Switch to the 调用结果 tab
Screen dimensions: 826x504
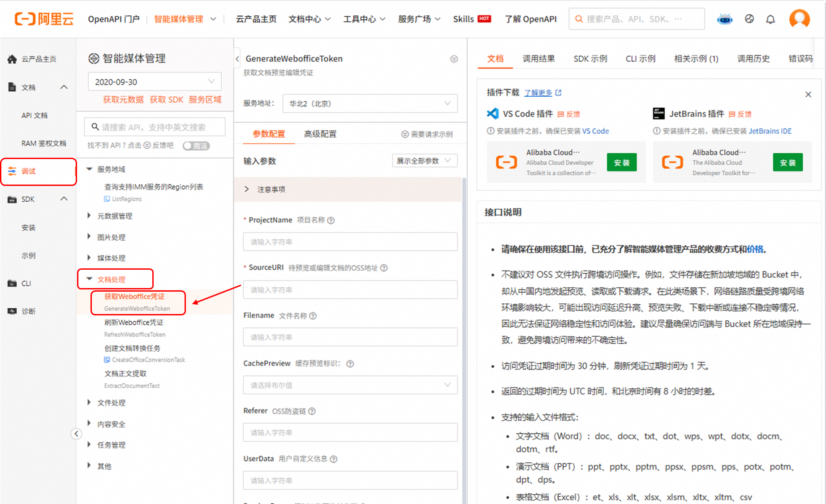coord(538,59)
